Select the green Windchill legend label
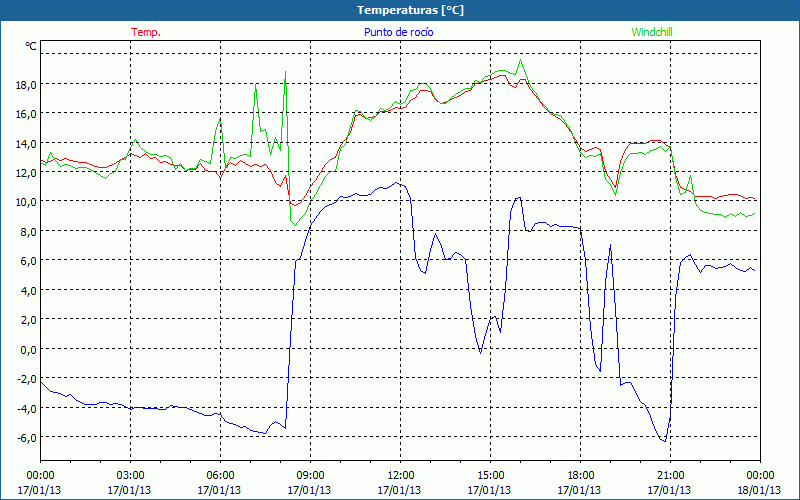This screenshot has width=800, height=500. tap(652, 32)
